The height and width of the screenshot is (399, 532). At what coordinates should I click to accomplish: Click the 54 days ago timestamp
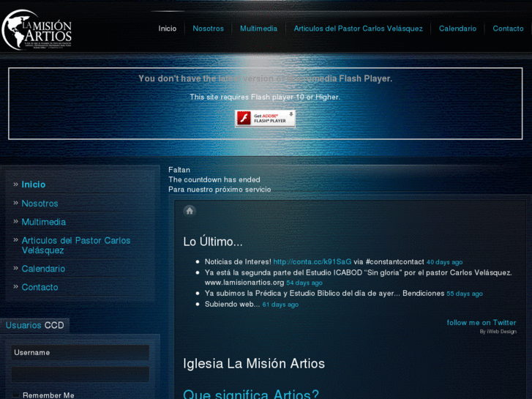coord(304,283)
